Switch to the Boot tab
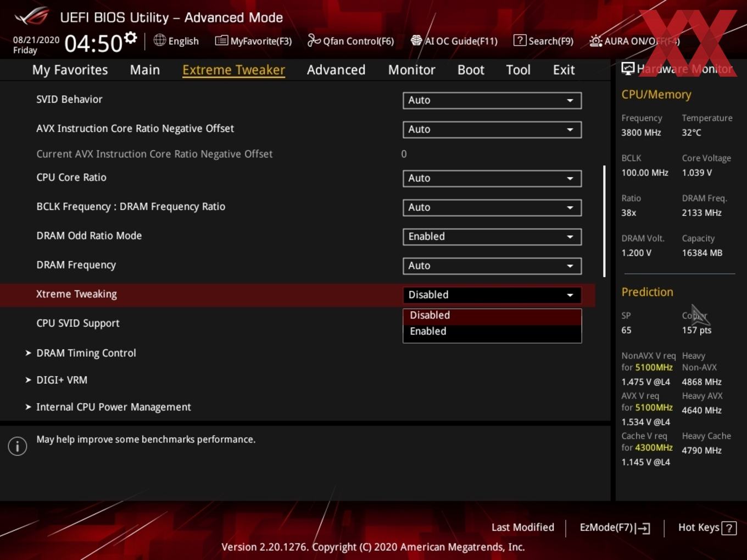Image resolution: width=747 pixels, height=560 pixels. [x=471, y=70]
